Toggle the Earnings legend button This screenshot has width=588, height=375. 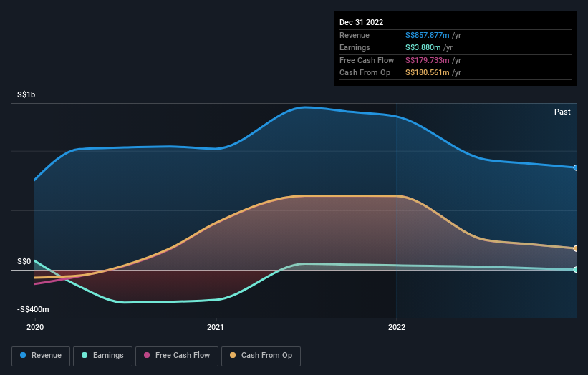102,356
